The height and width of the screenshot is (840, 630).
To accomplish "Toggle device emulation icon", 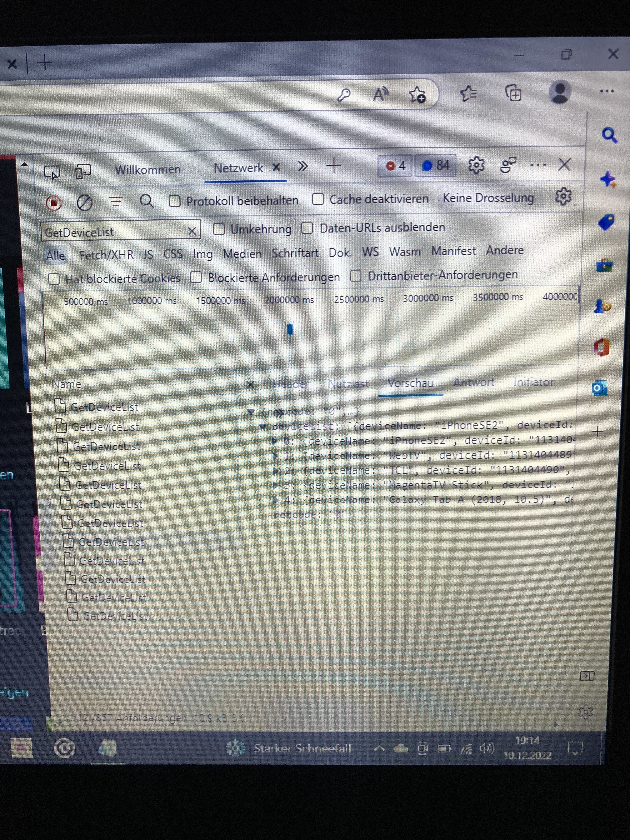I will coord(83,171).
